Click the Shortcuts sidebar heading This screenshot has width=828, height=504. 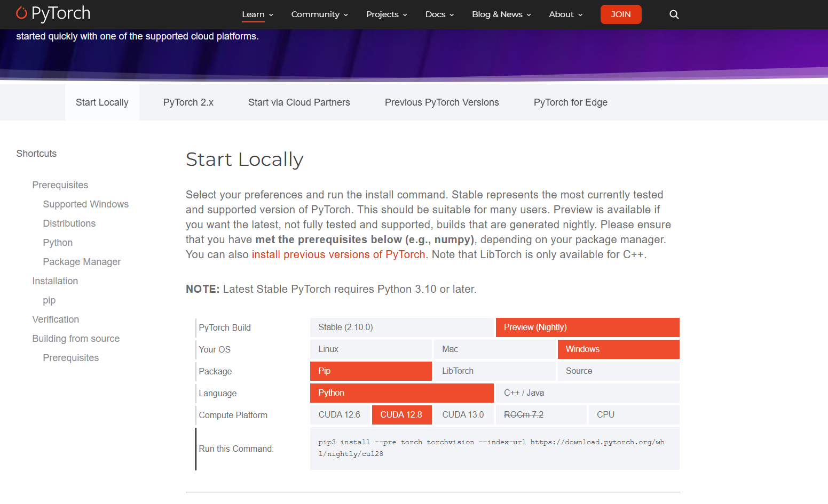pyautogui.click(x=36, y=154)
